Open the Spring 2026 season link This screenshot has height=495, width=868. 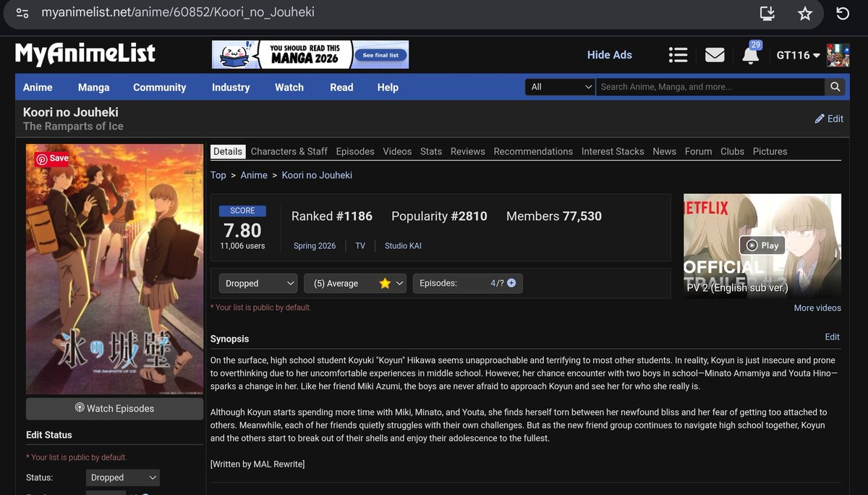point(315,246)
